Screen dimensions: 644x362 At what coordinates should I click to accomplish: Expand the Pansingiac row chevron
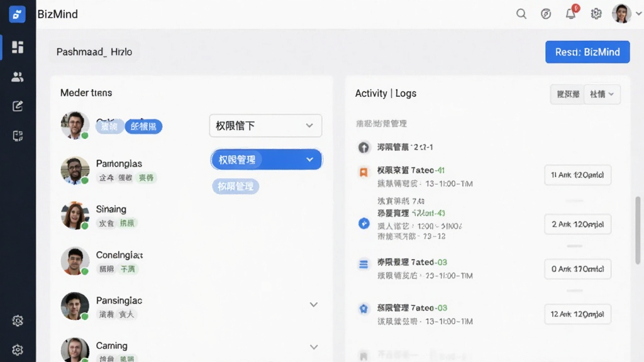click(x=314, y=305)
